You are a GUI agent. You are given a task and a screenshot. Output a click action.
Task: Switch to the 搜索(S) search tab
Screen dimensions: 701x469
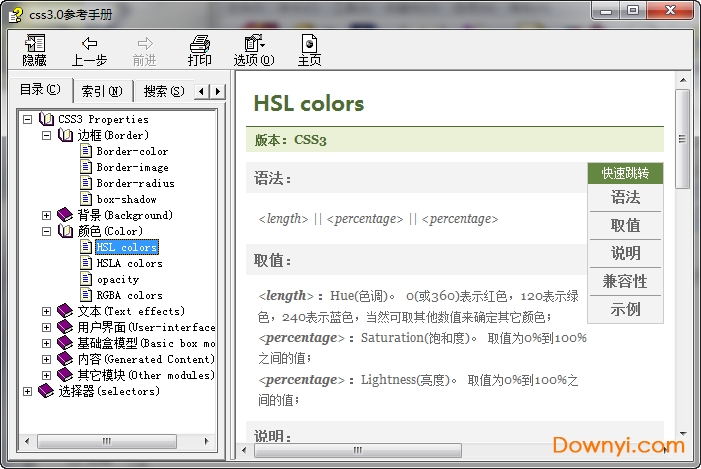click(164, 91)
